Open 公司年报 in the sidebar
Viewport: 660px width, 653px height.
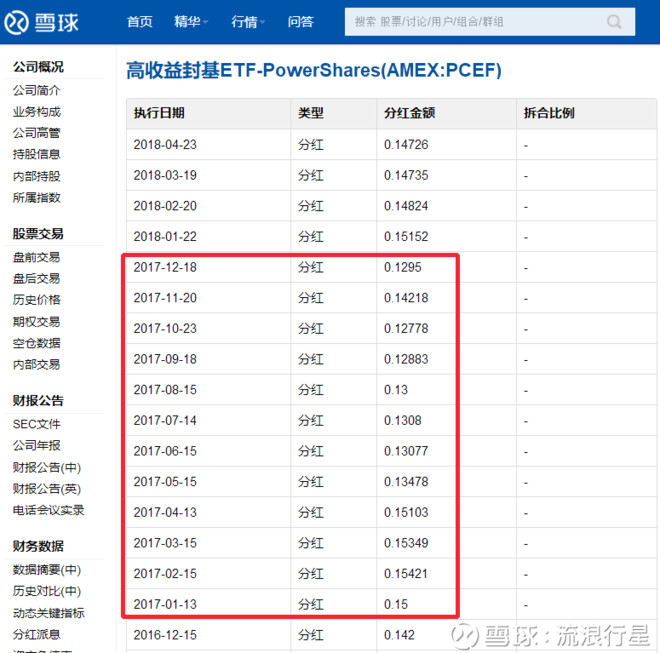(37, 445)
